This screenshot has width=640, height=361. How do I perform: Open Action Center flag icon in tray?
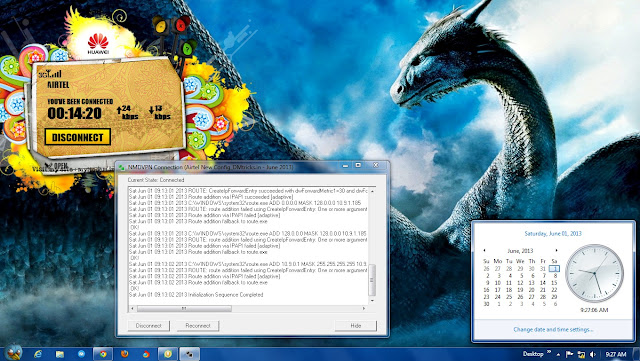(x=569, y=354)
